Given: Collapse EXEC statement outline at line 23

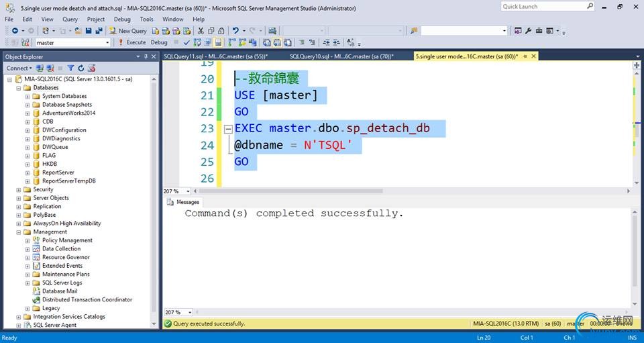Looking at the screenshot, I should pyautogui.click(x=228, y=129).
